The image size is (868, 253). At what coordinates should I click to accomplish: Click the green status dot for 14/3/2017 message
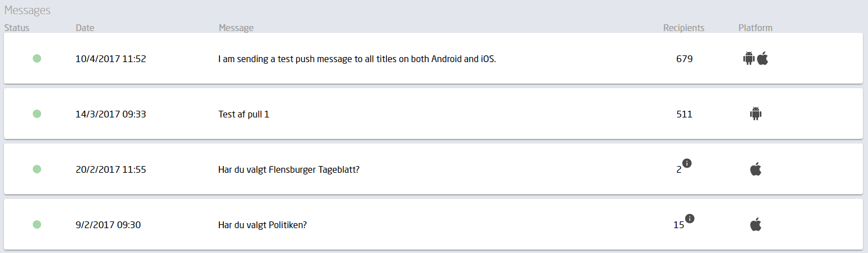click(37, 114)
